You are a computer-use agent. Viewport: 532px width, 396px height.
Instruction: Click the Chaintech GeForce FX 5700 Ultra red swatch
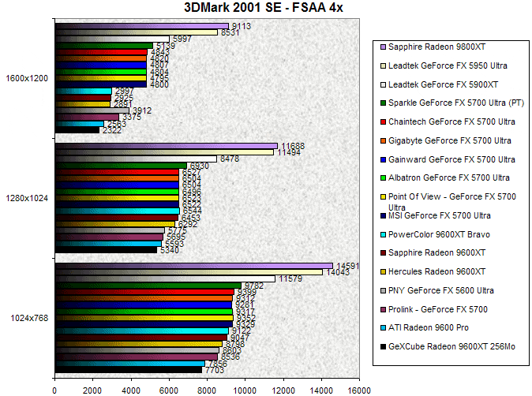pos(384,122)
